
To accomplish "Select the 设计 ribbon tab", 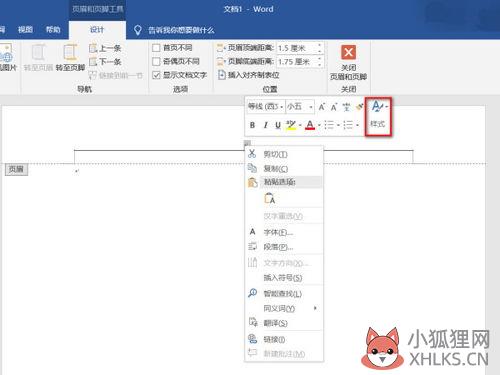I will point(97,30).
